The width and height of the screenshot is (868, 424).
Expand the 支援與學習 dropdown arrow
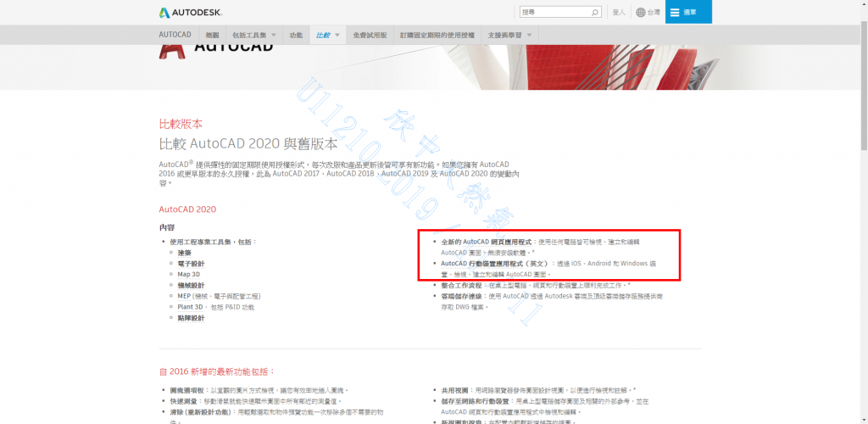click(529, 35)
